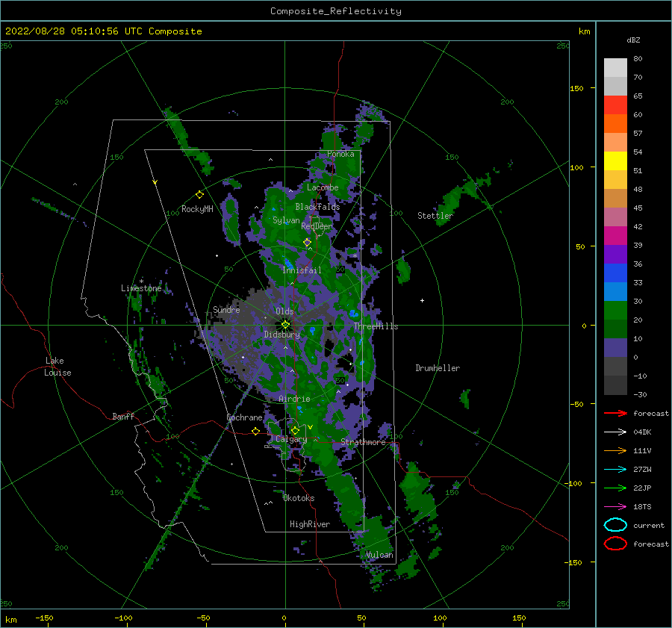This screenshot has height=628, width=672.
Task: Click the 04DK legend text
Action: (x=642, y=432)
